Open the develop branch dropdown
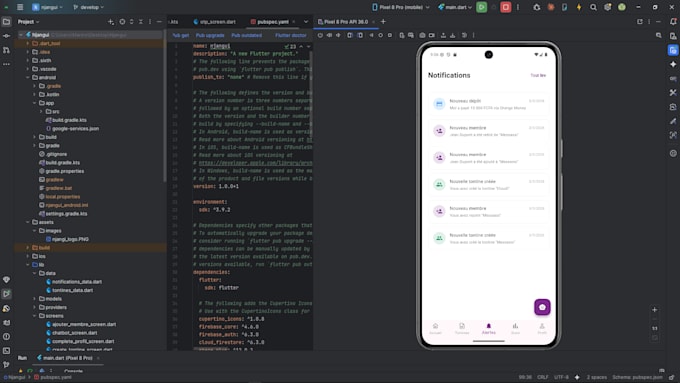The height and width of the screenshot is (383, 680). 89,7
